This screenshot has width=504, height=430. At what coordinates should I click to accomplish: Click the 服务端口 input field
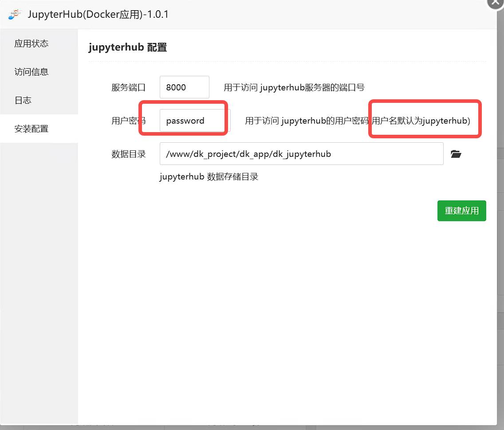coord(185,87)
